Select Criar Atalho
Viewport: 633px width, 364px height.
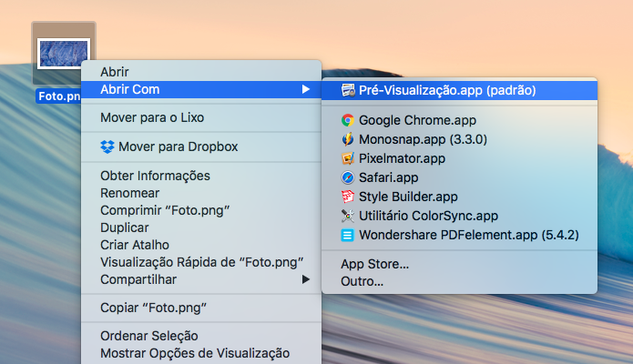click(201, 245)
